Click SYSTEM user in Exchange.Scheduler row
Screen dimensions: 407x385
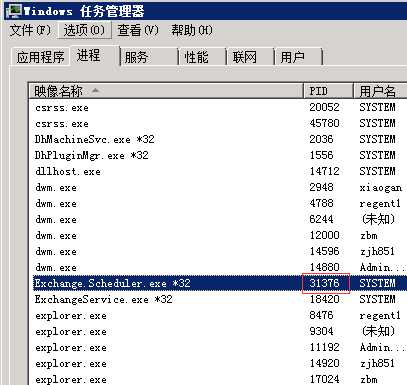tap(377, 283)
